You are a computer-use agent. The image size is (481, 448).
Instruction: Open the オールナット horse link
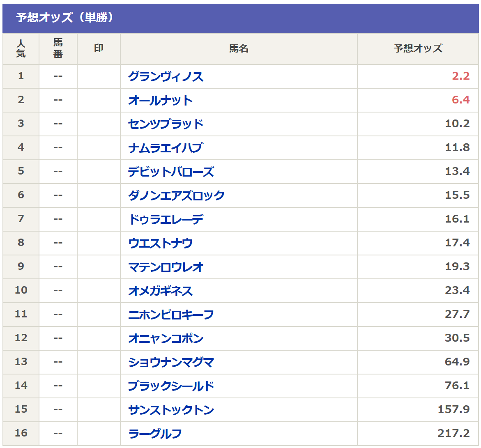point(160,101)
